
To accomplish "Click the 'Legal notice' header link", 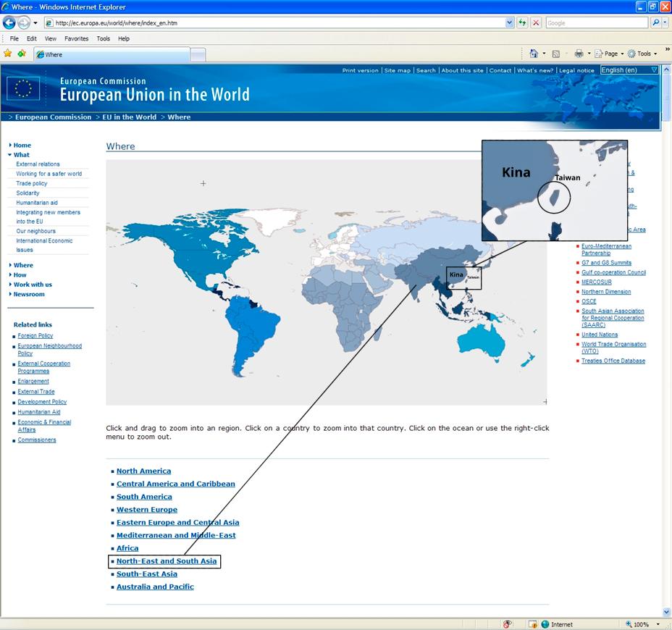I will point(576,70).
